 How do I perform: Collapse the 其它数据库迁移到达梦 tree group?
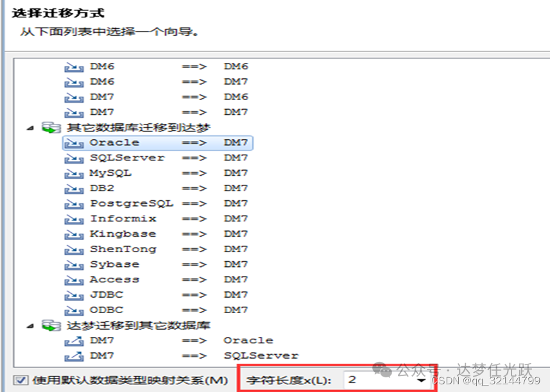[x=31, y=128]
